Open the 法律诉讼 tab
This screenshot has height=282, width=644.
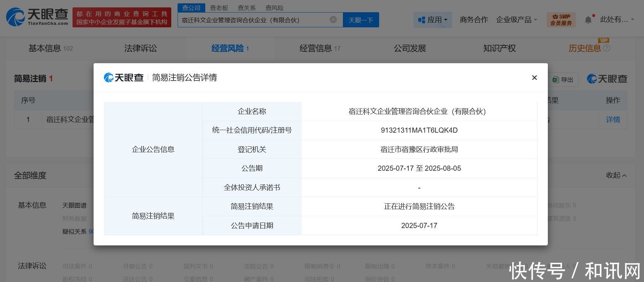141,48
